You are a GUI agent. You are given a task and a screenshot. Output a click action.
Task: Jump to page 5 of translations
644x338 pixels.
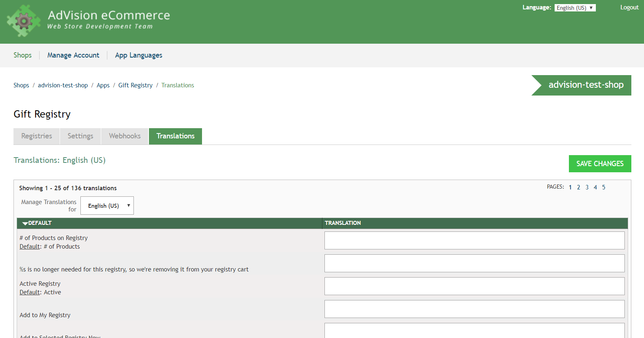[x=604, y=187]
